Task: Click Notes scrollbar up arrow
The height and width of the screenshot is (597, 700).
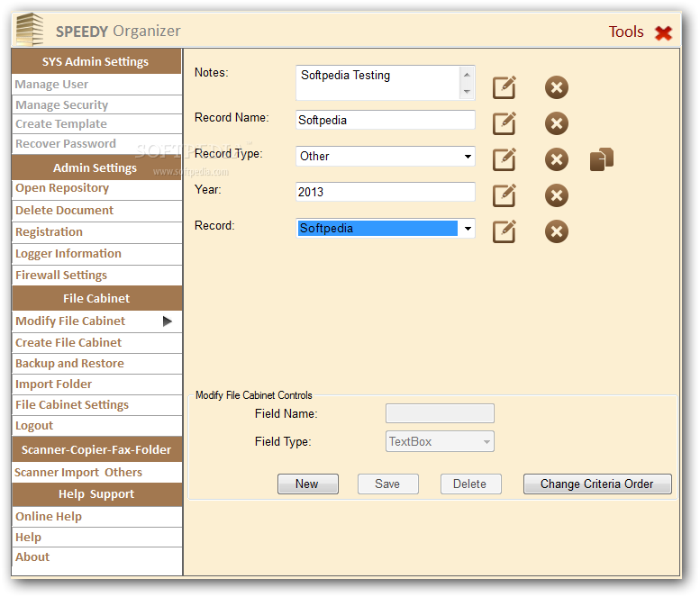Action: coord(467,75)
